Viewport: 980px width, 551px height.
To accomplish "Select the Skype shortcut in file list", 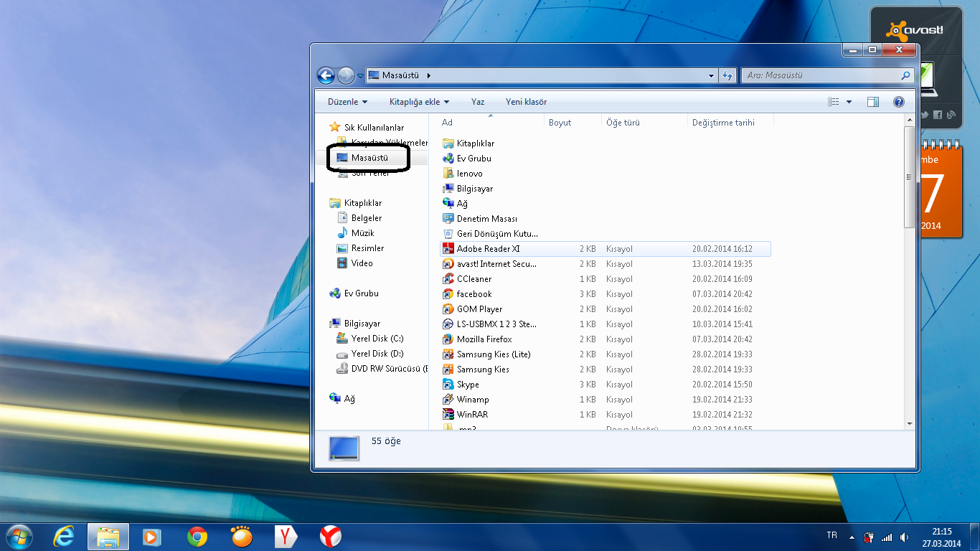I will 468,385.
